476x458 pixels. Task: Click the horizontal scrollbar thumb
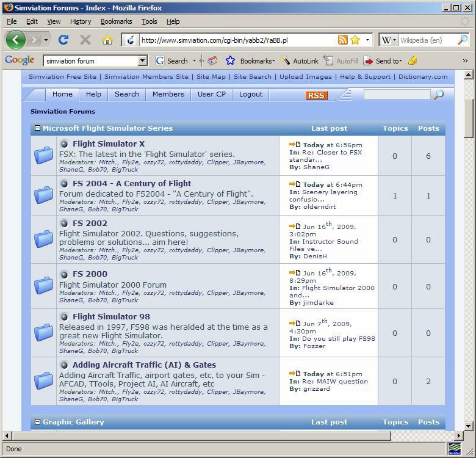[201, 436]
